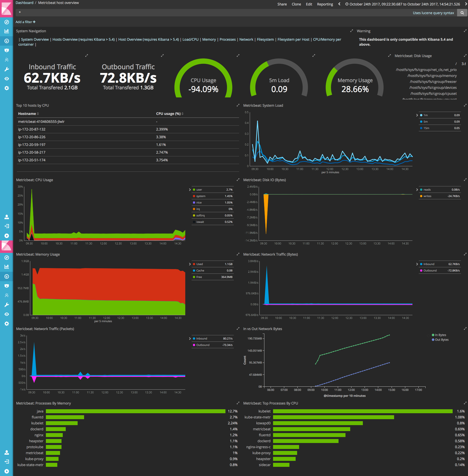This screenshot has height=476, width=468.
Task: Collapse the System Load legend with its chevron
Action: (x=417, y=115)
